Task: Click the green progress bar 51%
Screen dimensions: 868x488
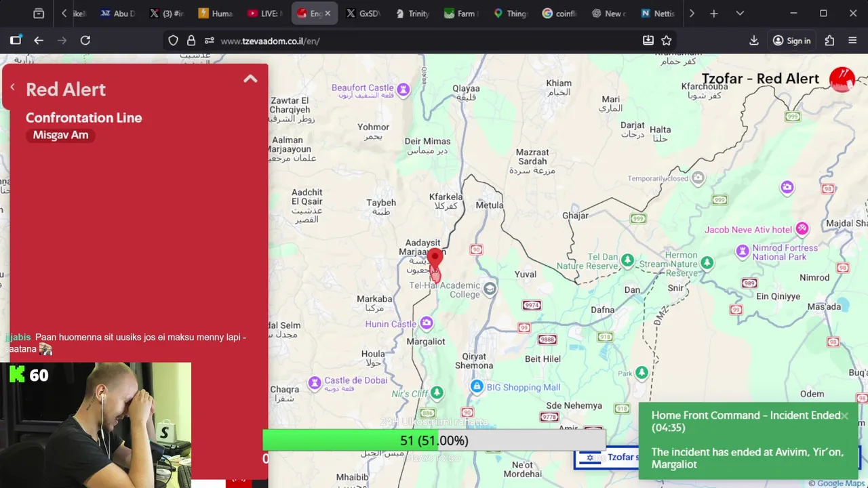Action: [x=434, y=441]
